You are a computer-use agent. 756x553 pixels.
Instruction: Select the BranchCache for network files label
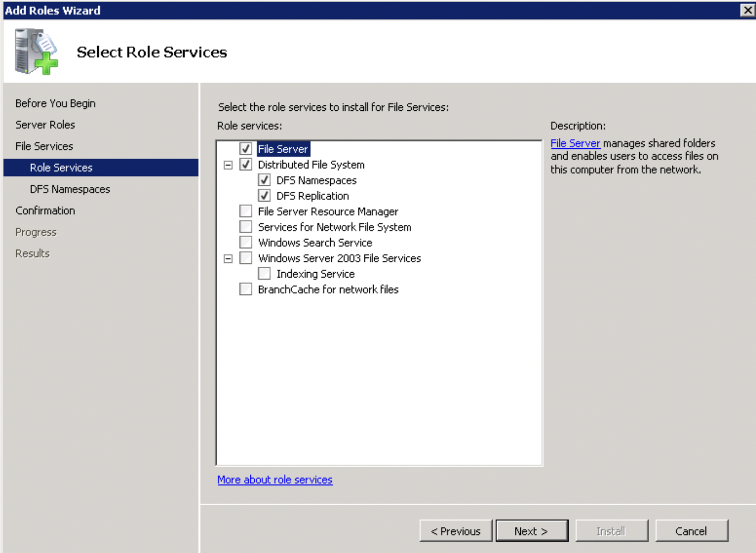coord(328,290)
